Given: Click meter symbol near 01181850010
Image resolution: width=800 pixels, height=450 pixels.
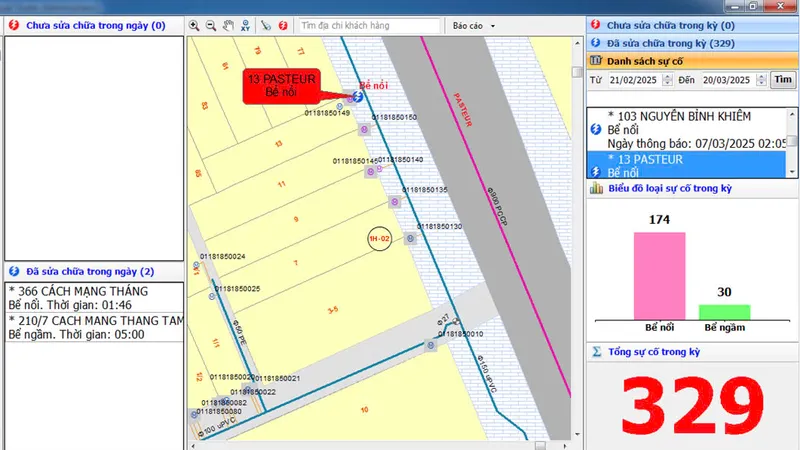Looking at the screenshot, I should [x=431, y=345].
